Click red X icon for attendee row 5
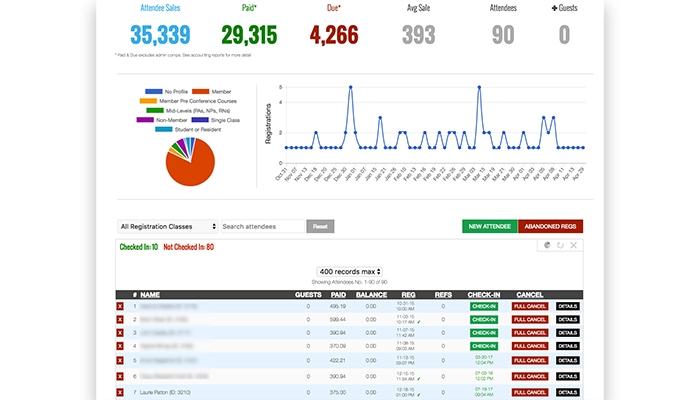700x400 pixels. click(x=120, y=360)
